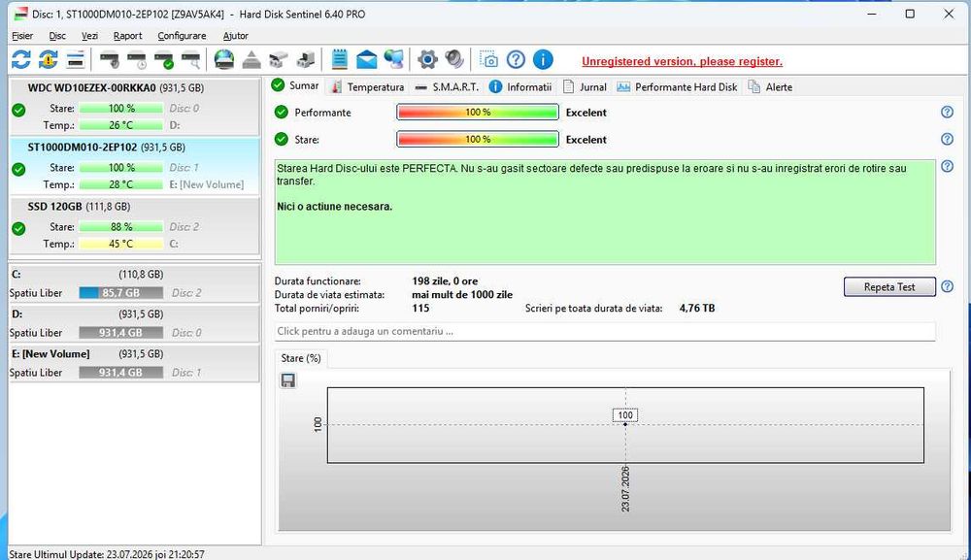The width and height of the screenshot is (971, 560).
Task: Click the SSD 120GB 88 % Stare bar
Action: (x=120, y=226)
